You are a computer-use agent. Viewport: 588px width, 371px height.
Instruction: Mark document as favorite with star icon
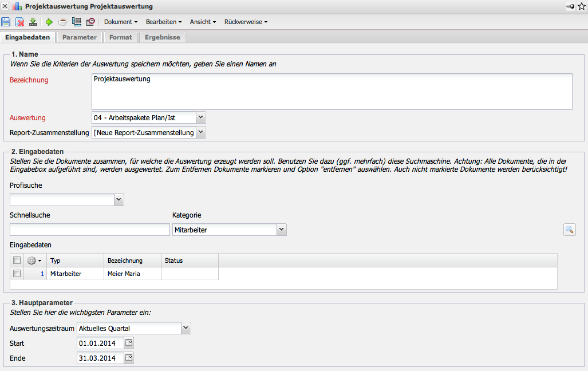click(582, 6)
